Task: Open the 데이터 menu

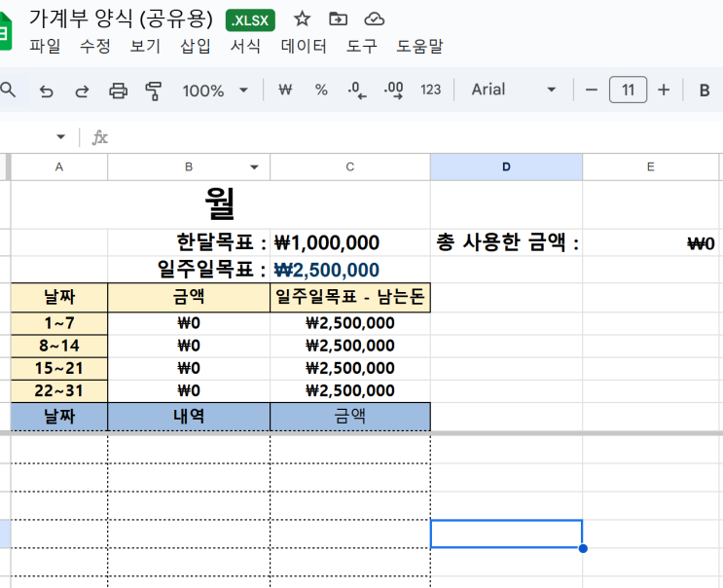Action: (x=304, y=46)
